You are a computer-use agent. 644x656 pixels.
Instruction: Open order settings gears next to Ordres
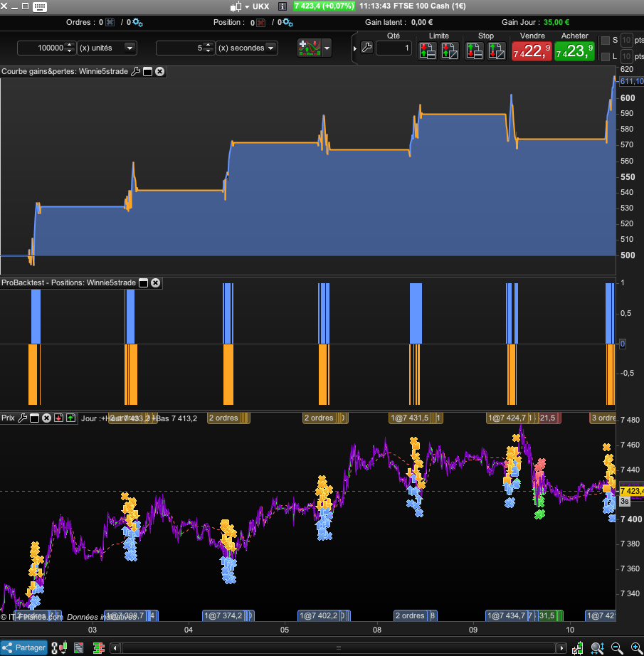137,22
